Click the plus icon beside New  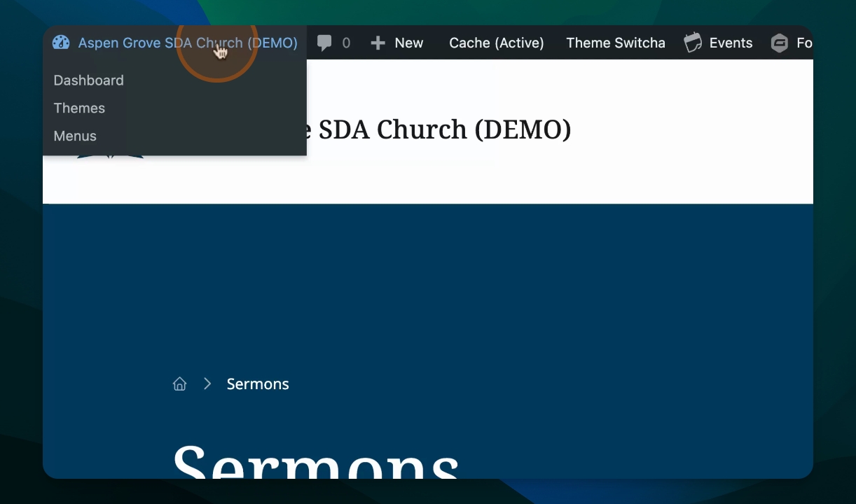(x=378, y=43)
